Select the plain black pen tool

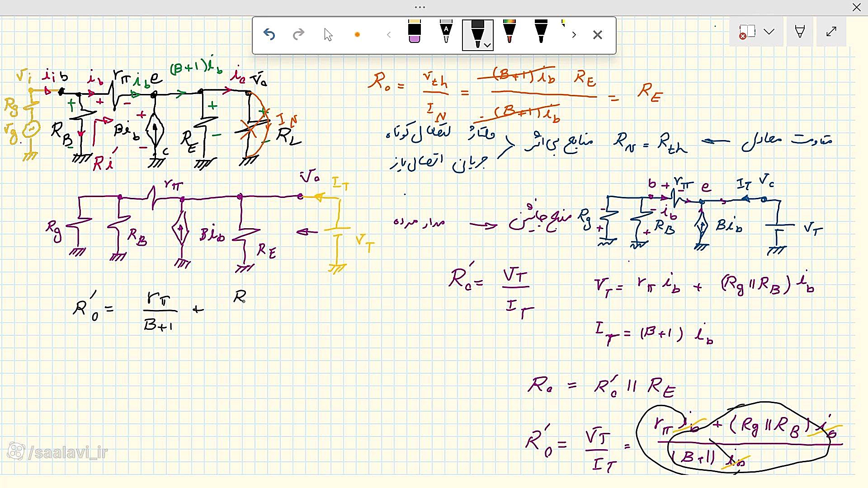coord(541,33)
